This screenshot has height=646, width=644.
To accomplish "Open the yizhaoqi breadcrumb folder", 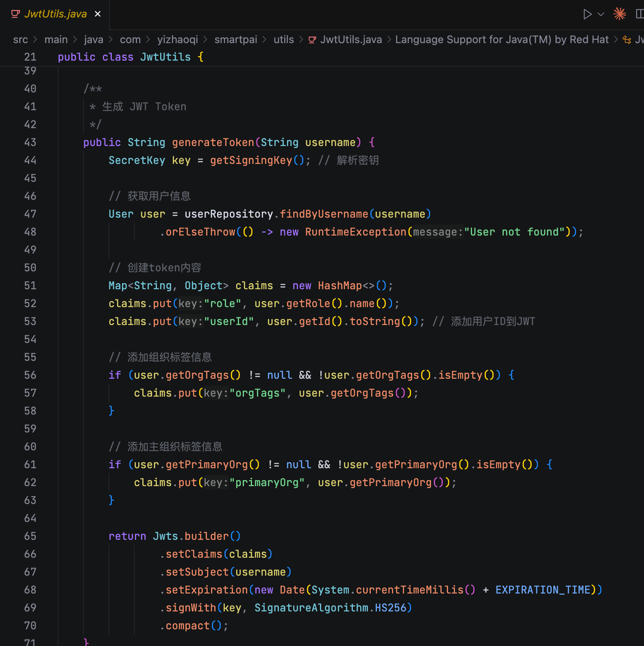I will [178, 39].
